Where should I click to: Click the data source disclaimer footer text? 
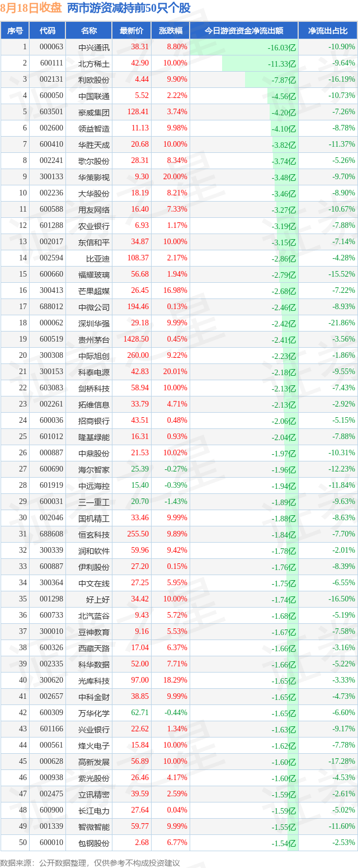(90, 862)
